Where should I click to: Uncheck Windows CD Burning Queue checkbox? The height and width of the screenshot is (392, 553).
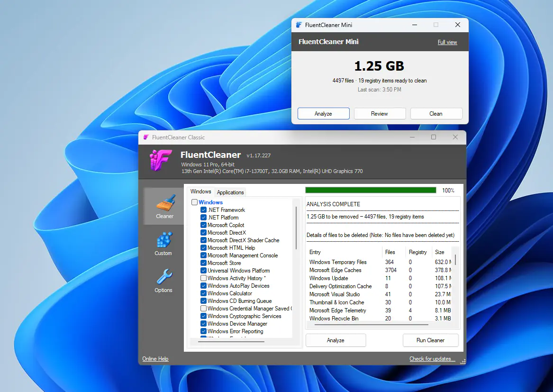pos(203,301)
